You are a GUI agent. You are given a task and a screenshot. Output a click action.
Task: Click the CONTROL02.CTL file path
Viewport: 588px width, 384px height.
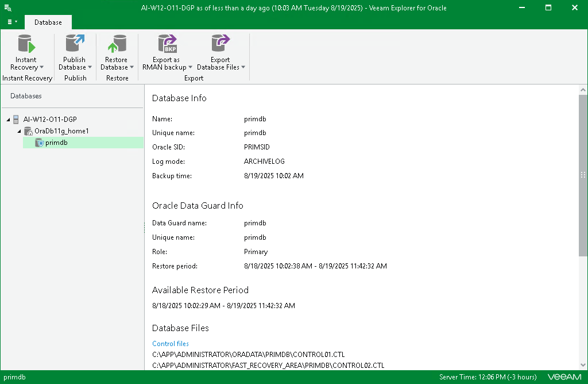coord(268,365)
